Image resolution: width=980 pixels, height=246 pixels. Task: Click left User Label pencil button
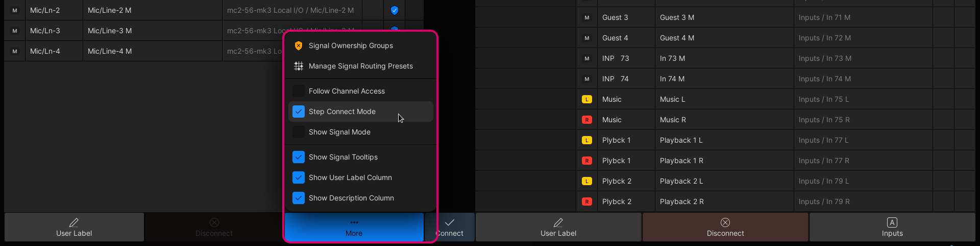[x=74, y=227]
